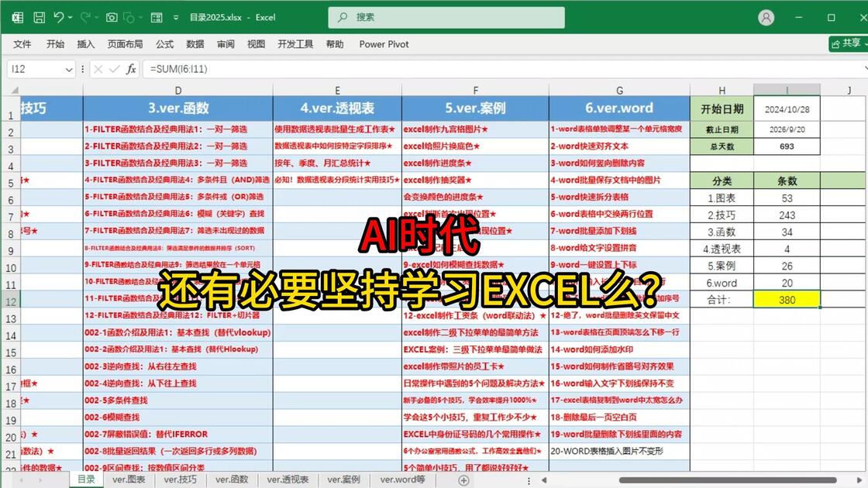Viewport: 868px width, 488px height.
Task: Add a new sheet with plus icon
Action: (464, 480)
